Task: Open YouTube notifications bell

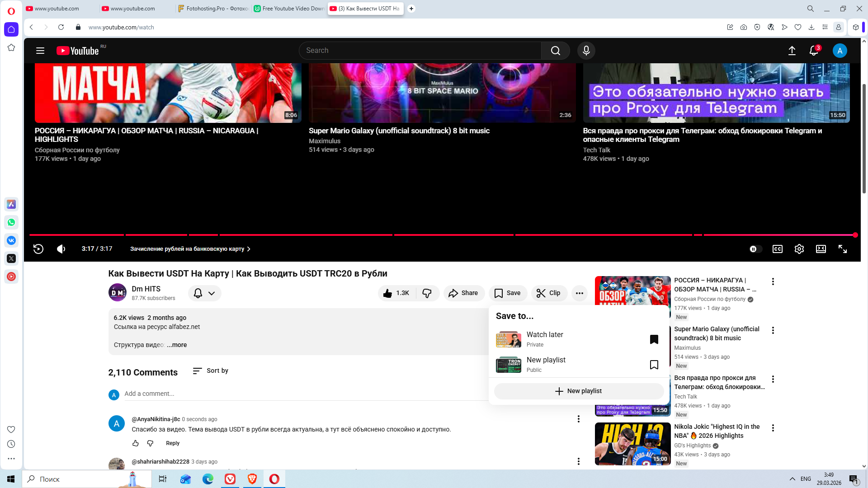Action: 813,51
